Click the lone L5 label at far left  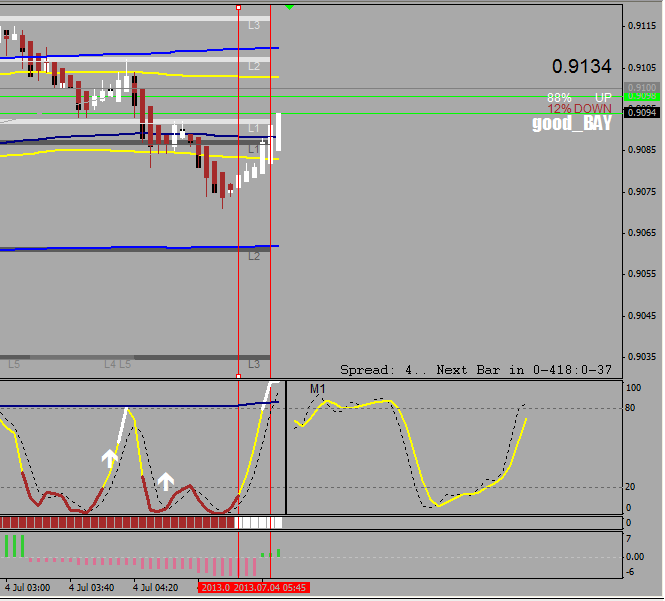[x=14, y=364]
